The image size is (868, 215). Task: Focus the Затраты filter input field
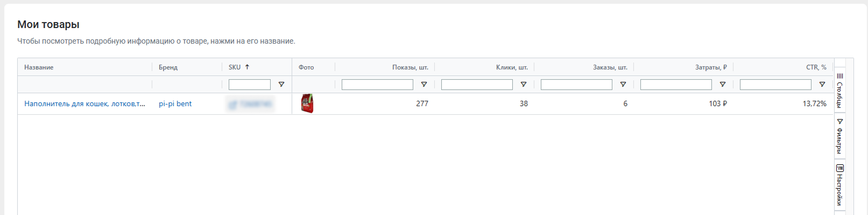click(x=676, y=85)
